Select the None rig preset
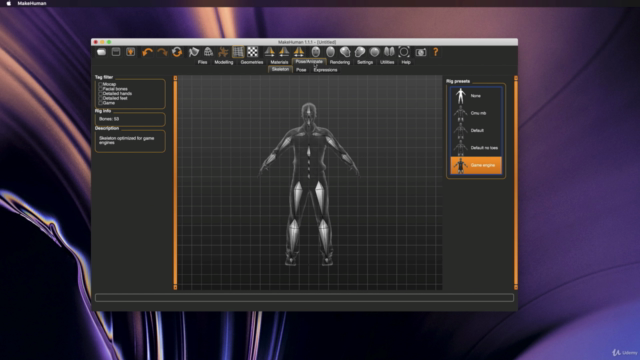 tap(476, 96)
